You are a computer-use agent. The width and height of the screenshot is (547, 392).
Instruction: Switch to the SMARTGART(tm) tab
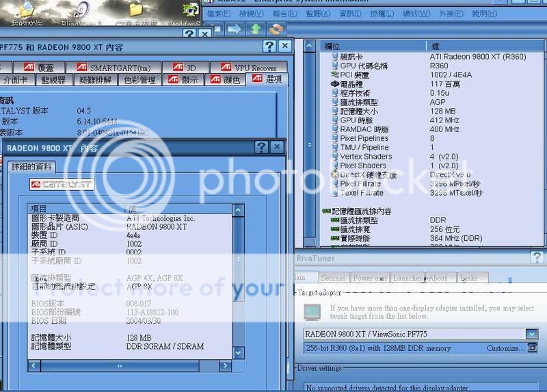coord(114,67)
